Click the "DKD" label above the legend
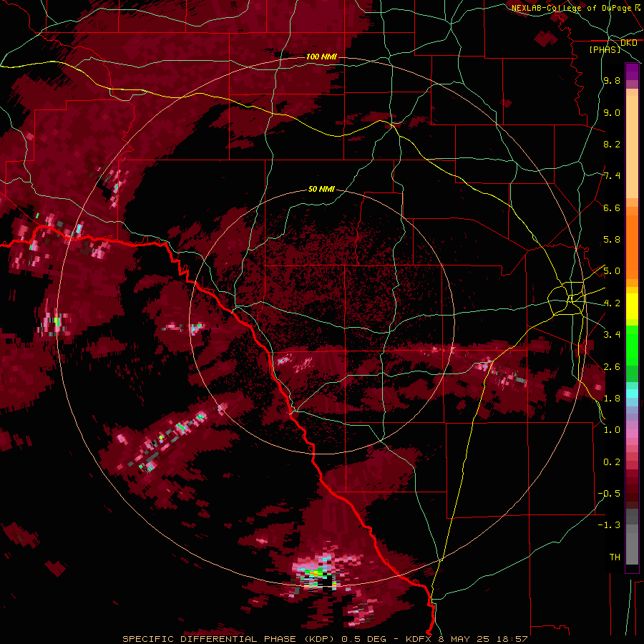The width and height of the screenshot is (644, 644). tap(629, 43)
